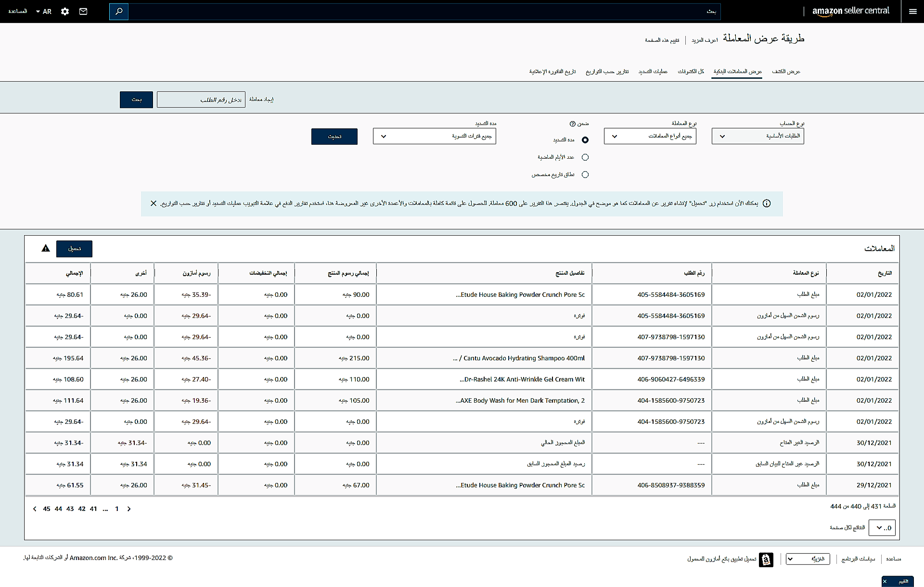Go to page 1 in pagination
This screenshot has height=587, width=924.
tap(117, 509)
